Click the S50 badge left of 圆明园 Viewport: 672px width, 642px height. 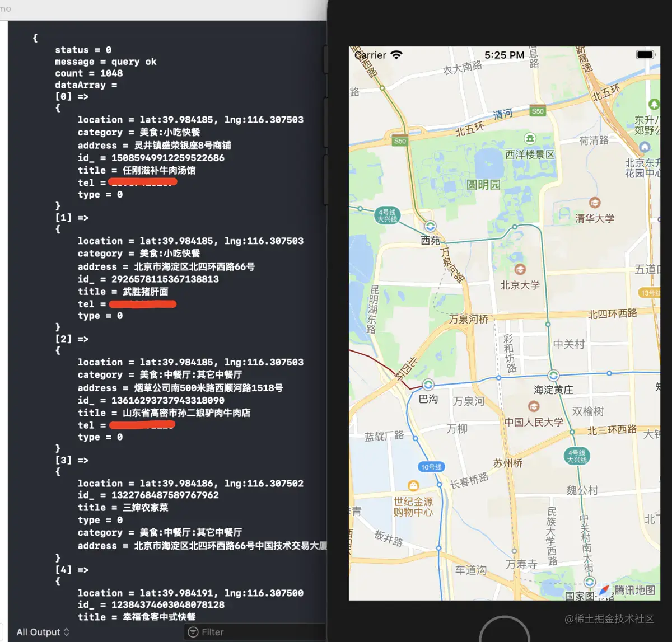[400, 141]
